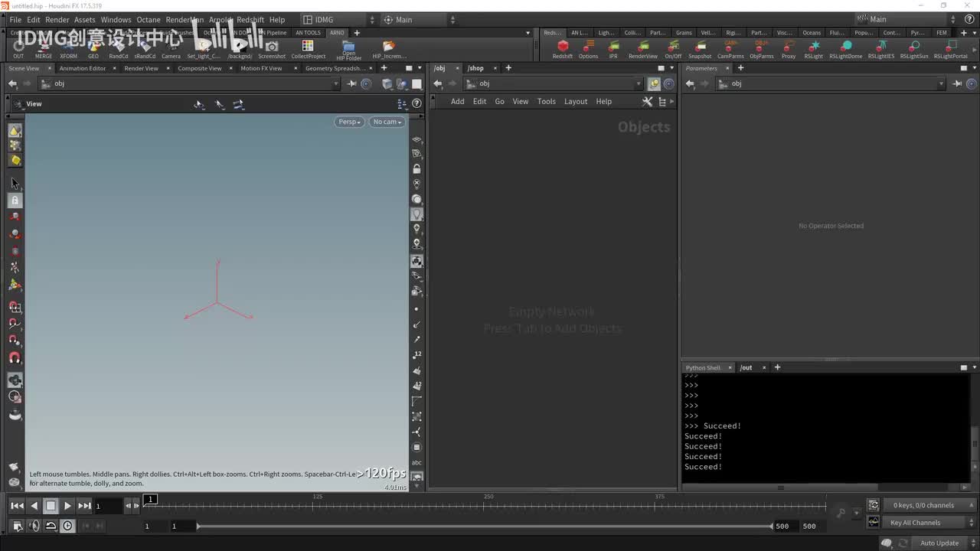Toggle audio playback speaker button in timeline

34,526
